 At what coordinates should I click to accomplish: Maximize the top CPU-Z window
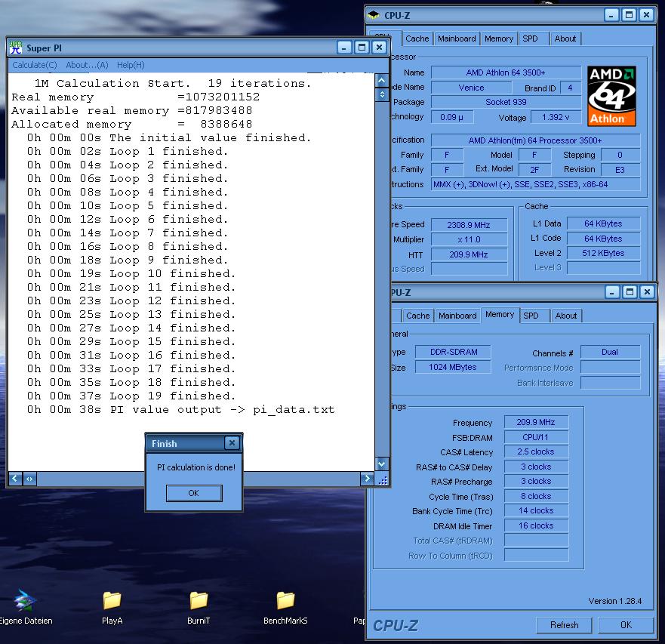click(629, 15)
